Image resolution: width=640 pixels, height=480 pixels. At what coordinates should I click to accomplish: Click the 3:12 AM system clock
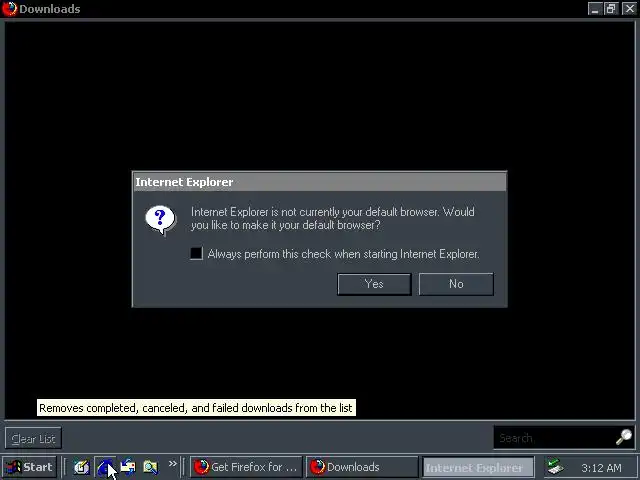(x=601, y=468)
